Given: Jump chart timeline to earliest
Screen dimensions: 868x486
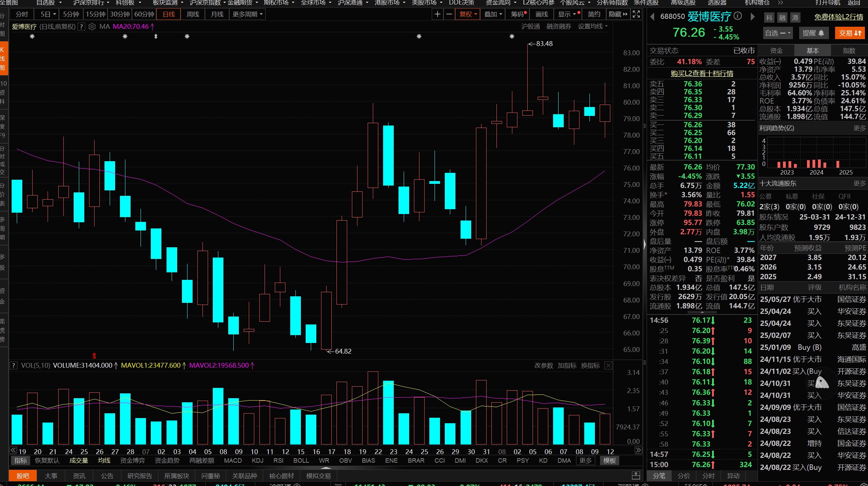Looking at the screenshot, I should pyautogui.click(x=13, y=450).
